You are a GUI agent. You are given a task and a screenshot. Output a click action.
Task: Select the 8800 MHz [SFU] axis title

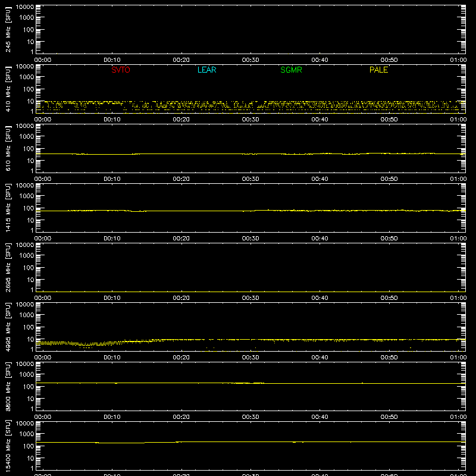click(8, 387)
